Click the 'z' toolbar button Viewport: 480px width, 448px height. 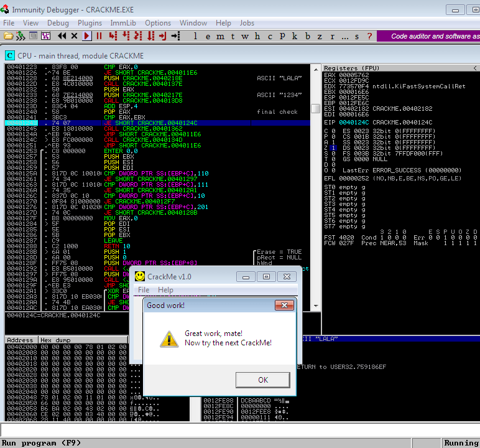320,37
